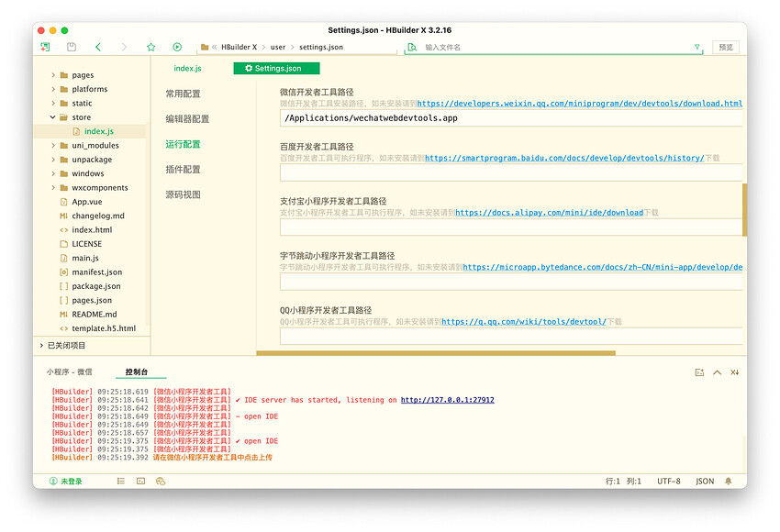Open the 源码视图 settings section
The image size is (780, 532).
[183, 194]
